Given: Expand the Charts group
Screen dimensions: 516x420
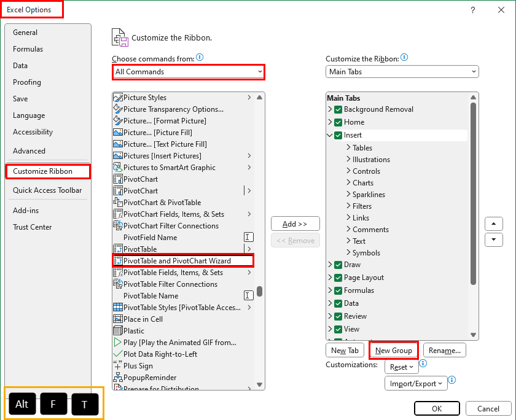Looking at the screenshot, I should (348, 182).
